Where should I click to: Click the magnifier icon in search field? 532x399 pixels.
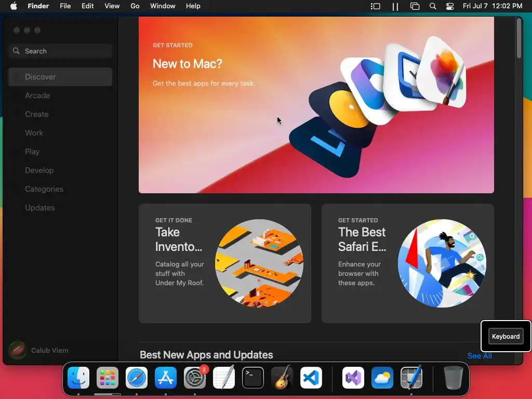[x=16, y=51]
